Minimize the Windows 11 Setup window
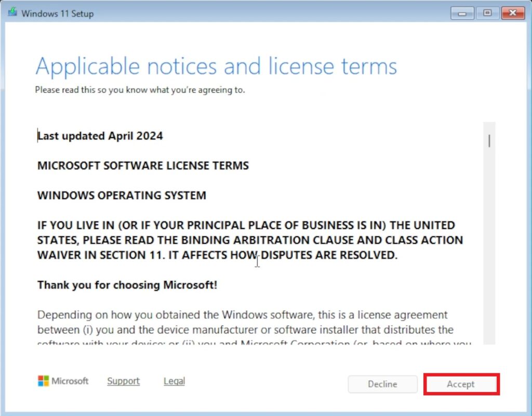The image size is (532, 416). tap(462, 13)
